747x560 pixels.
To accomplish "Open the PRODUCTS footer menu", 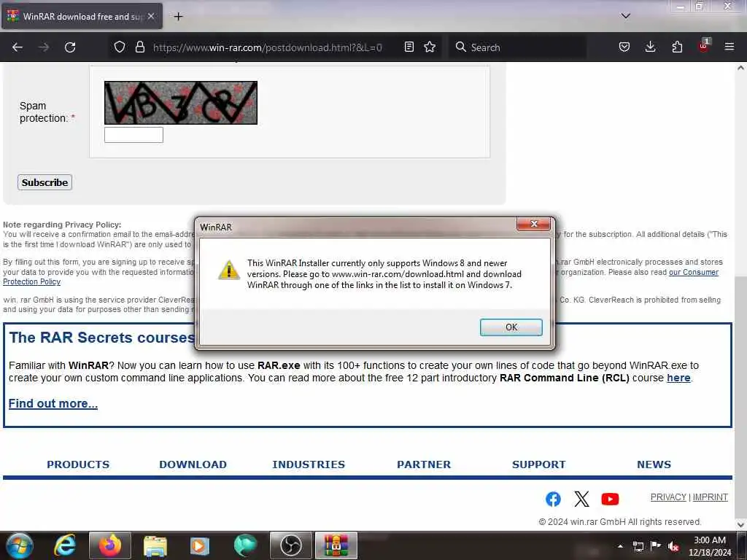I will coord(78,464).
